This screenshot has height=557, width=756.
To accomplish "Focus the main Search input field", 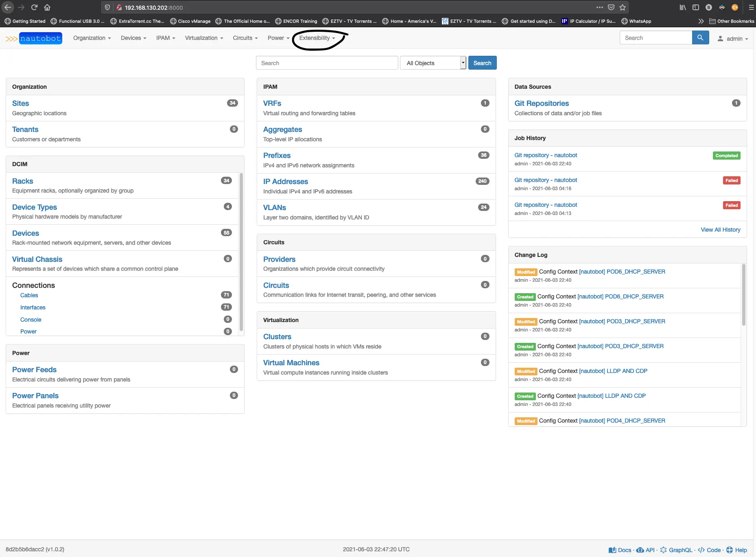I will [x=327, y=63].
